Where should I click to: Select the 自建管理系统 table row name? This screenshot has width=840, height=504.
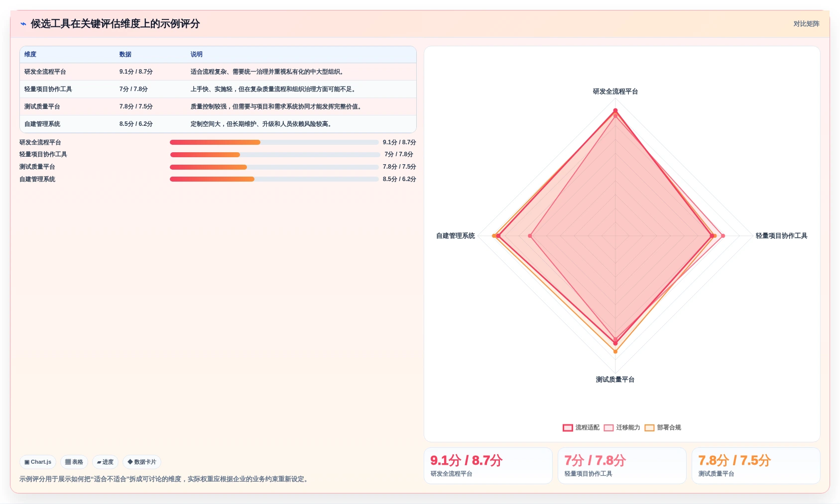42,124
